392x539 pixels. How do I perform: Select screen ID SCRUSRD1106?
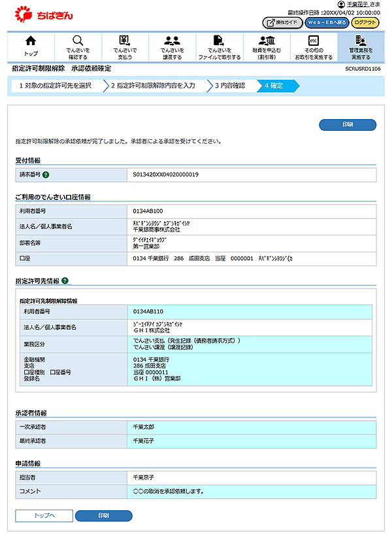click(363, 69)
